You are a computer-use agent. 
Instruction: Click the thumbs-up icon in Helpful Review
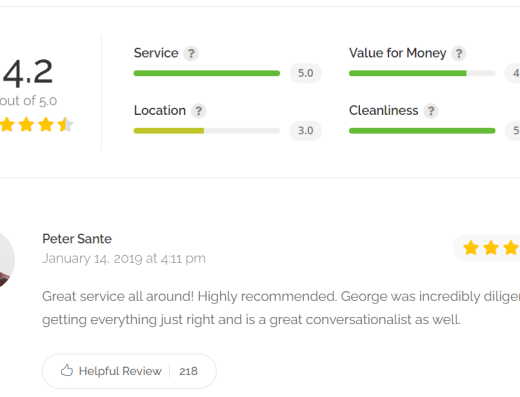67,370
